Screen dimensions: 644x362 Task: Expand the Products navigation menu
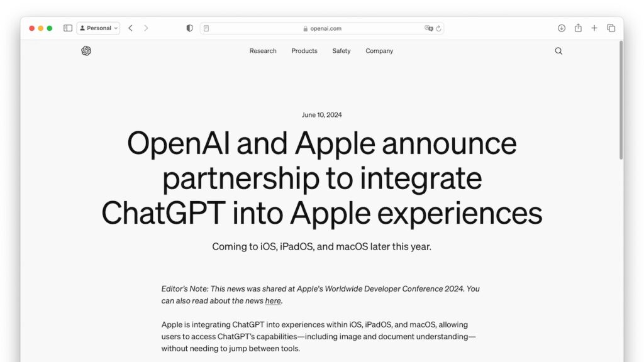tap(304, 51)
